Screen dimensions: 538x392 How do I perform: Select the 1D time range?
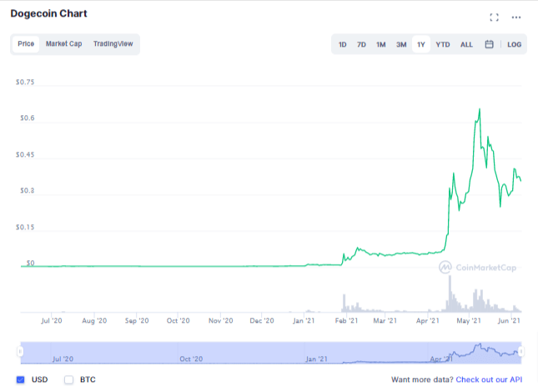343,44
